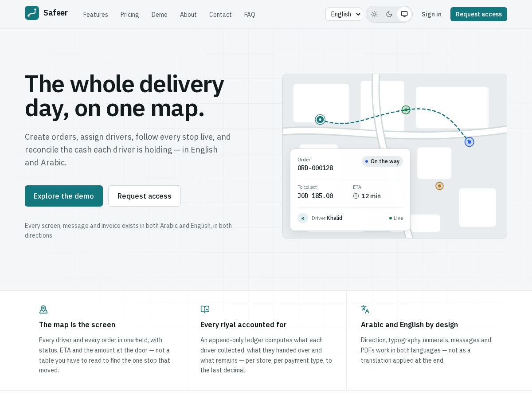Click the Sign in link
The height and width of the screenshot is (399, 532).
tap(431, 14)
